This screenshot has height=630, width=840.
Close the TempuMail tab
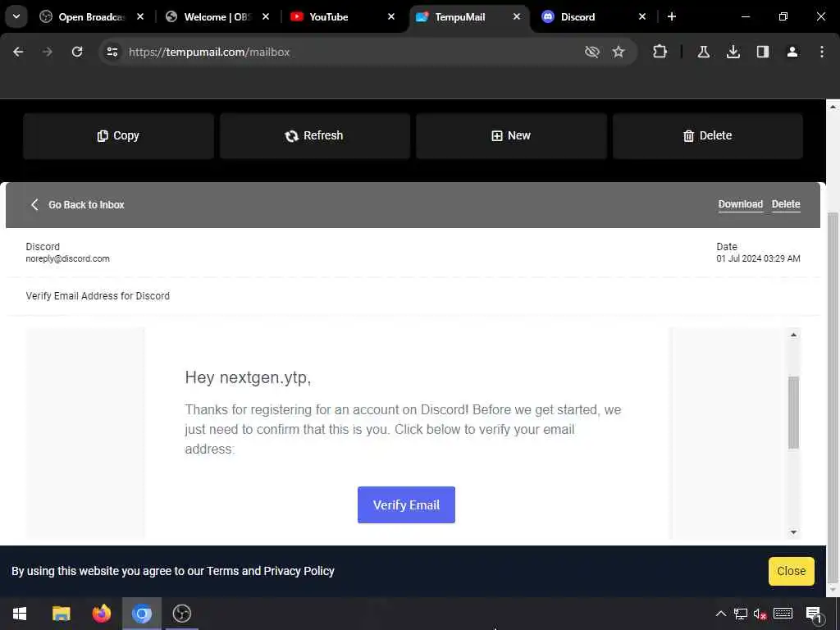tap(517, 17)
